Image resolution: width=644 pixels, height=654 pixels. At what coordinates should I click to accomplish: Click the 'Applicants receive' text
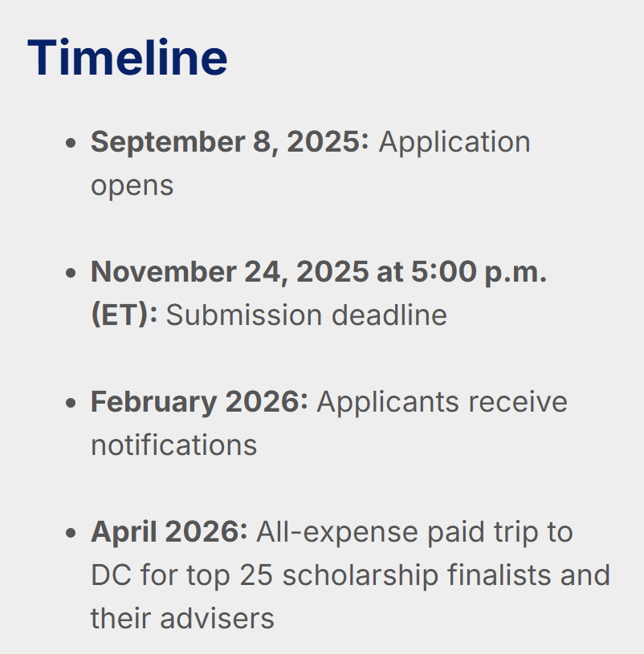click(442, 402)
